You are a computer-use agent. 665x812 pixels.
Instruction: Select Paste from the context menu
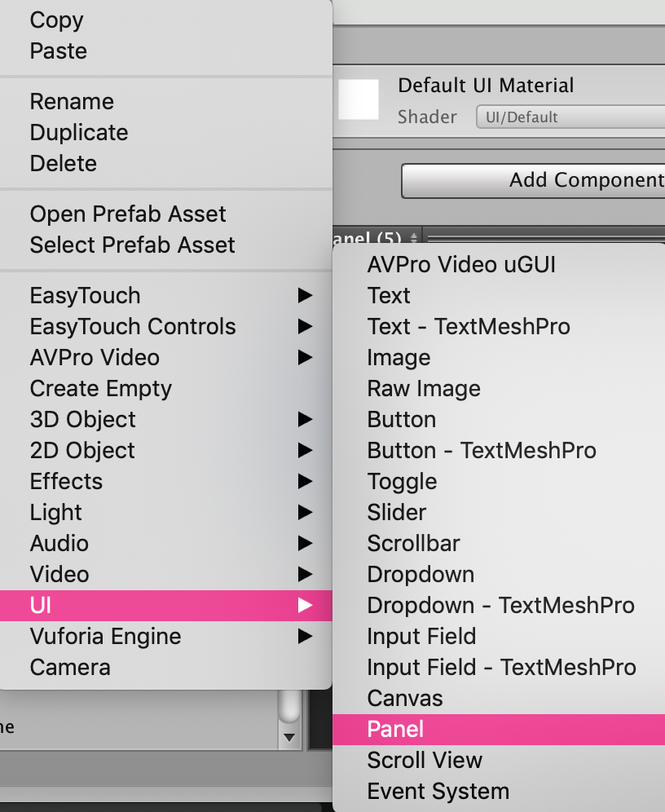click(58, 51)
